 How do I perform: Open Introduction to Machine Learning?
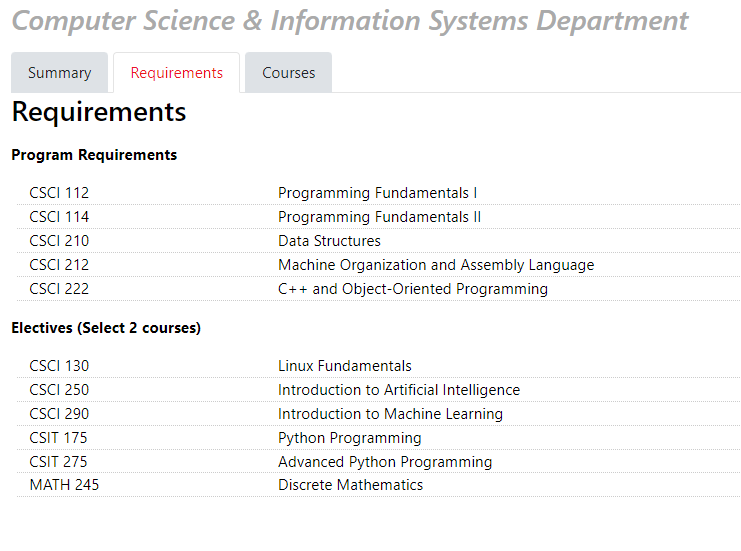click(390, 414)
